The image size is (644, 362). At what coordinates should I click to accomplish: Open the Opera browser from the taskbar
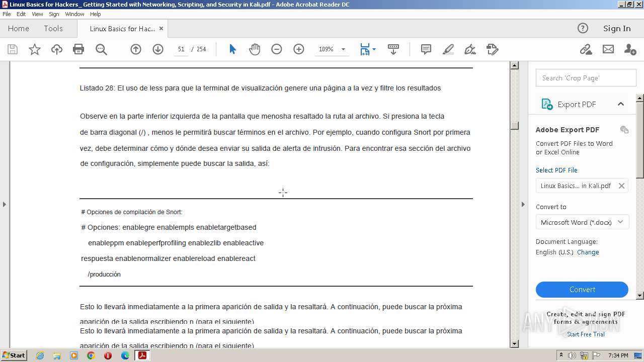point(108,355)
